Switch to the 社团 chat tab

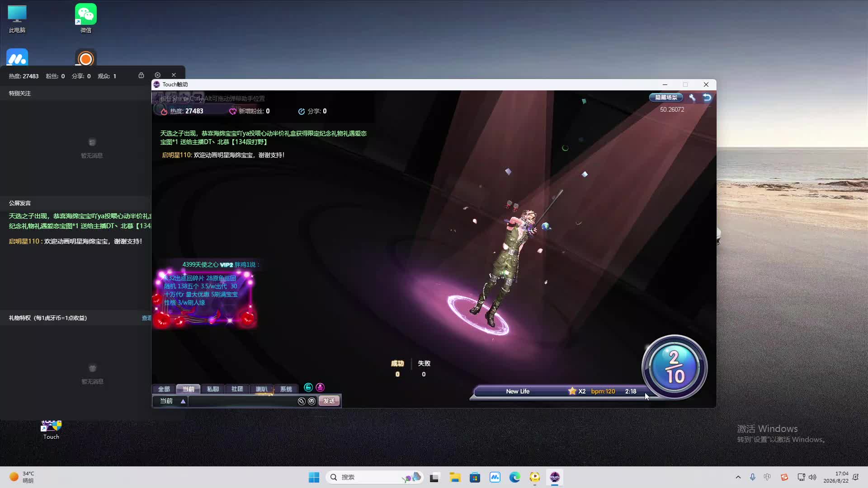[x=237, y=389]
